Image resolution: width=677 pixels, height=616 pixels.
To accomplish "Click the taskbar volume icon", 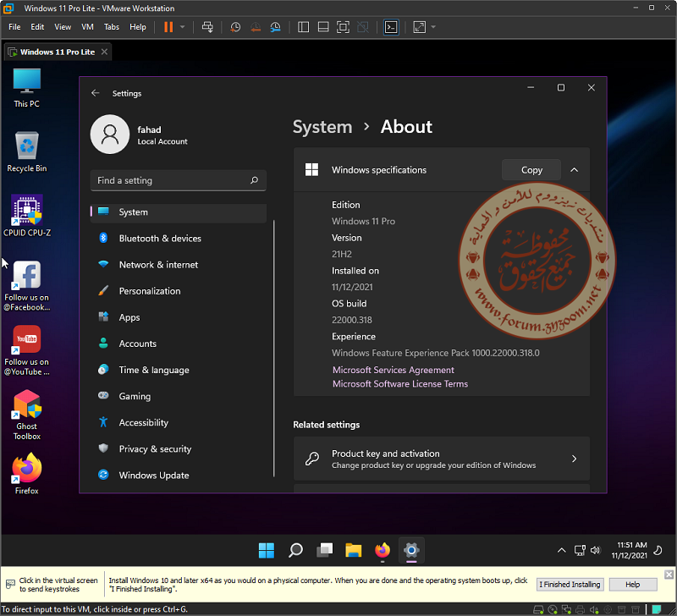I will (x=596, y=550).
